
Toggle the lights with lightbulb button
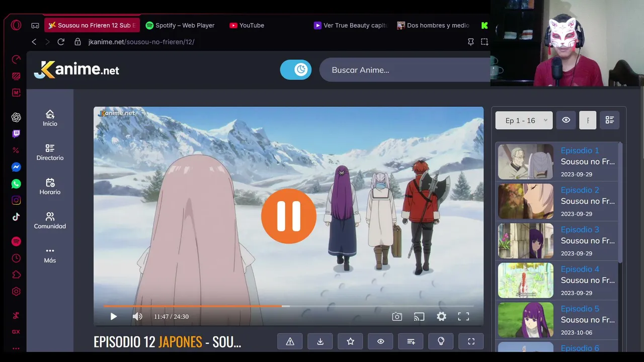pyautogui.click(x=441, y=341)
